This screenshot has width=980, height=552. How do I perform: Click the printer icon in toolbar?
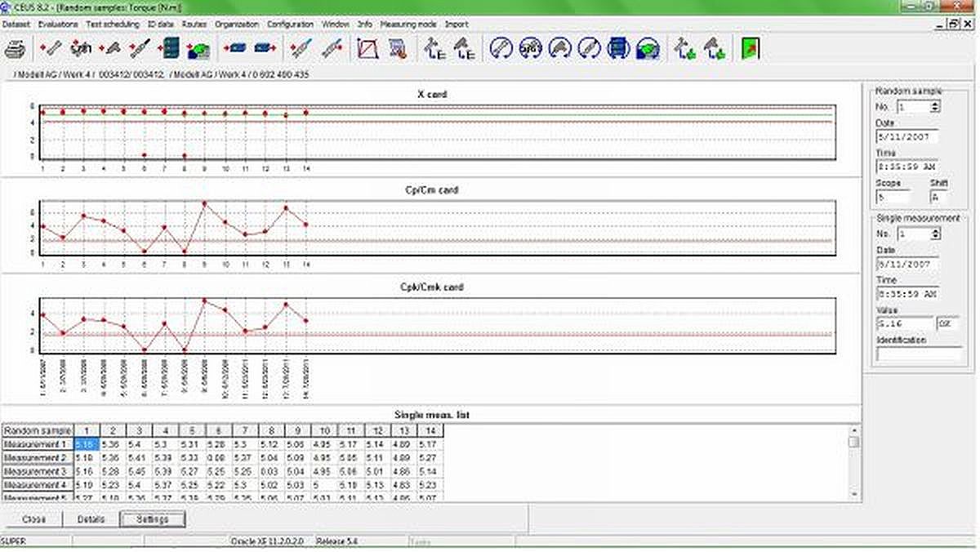coord(16,49)
